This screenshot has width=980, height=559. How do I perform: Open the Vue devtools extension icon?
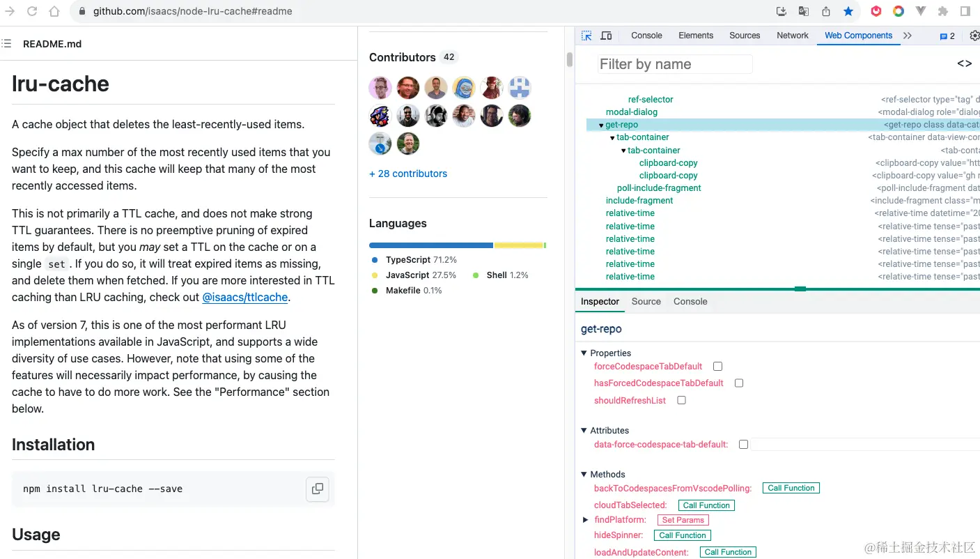tap(921, 11)
